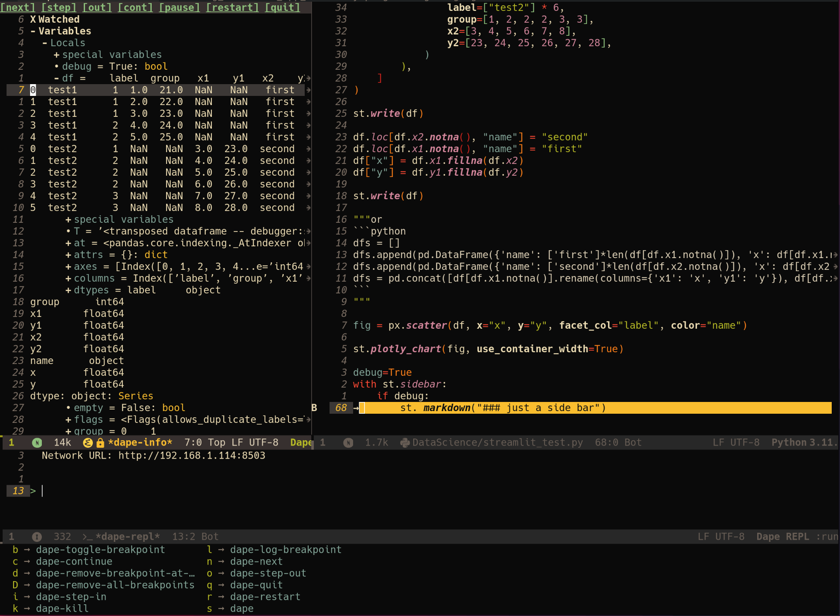Click the 'fig = px.scatter' code line
Image resolution: width=840 pixels, height=616 pixels.
[x=550, y=325]
